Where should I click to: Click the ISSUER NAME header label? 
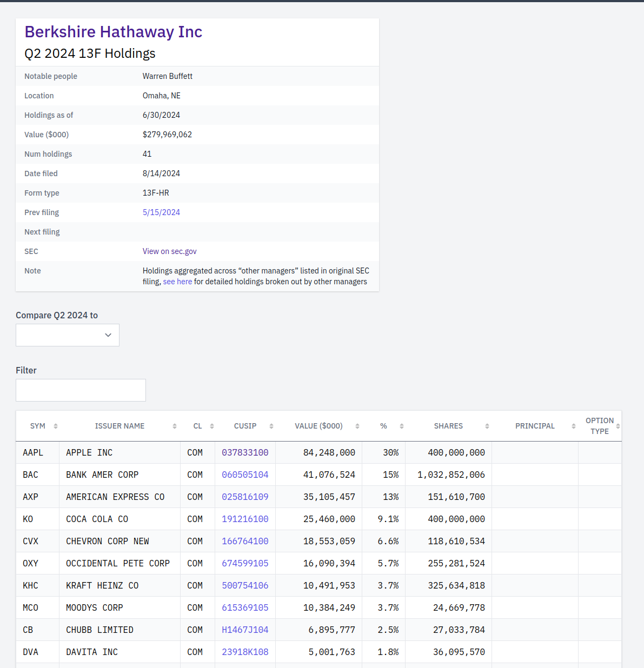[119, 426]
